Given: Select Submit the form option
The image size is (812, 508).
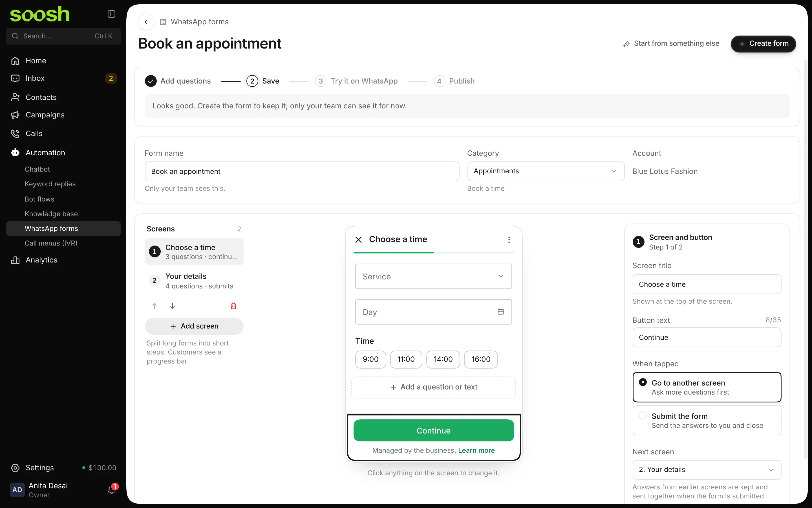Looking at the screenshot, I should pyautogui.click(x=707, y=420).
